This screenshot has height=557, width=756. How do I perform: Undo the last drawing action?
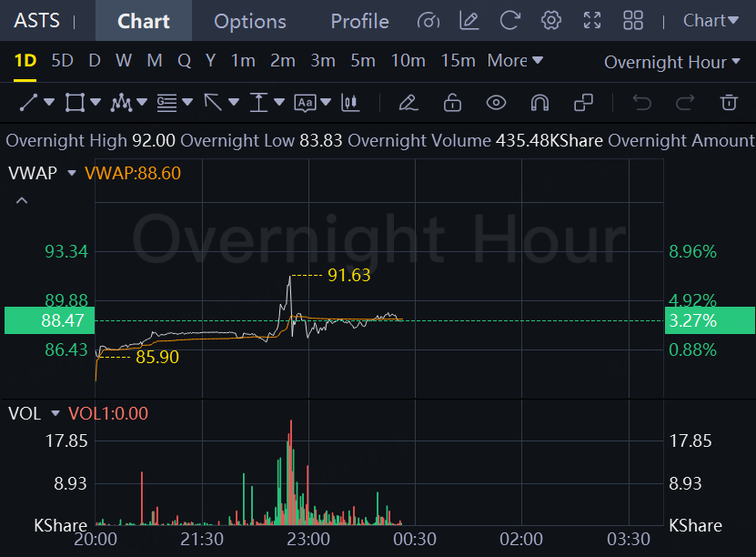coord(641,102)
